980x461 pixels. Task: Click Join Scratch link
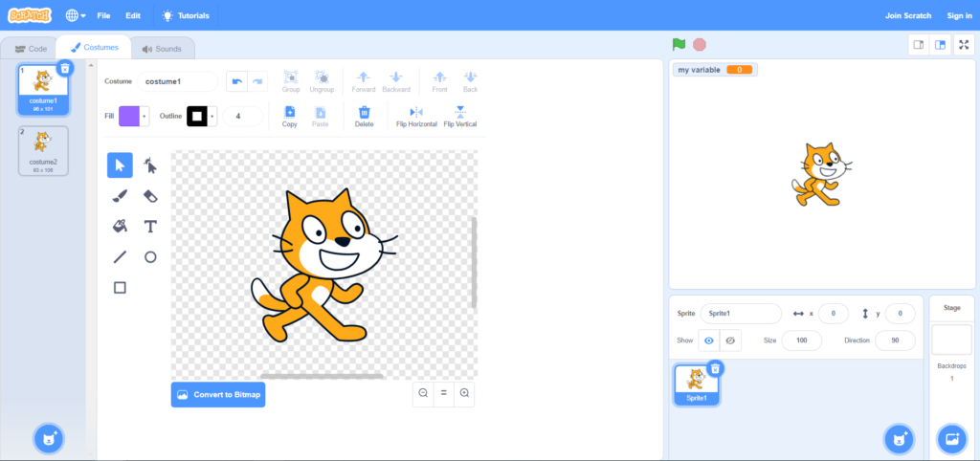[x=908, y=15]
